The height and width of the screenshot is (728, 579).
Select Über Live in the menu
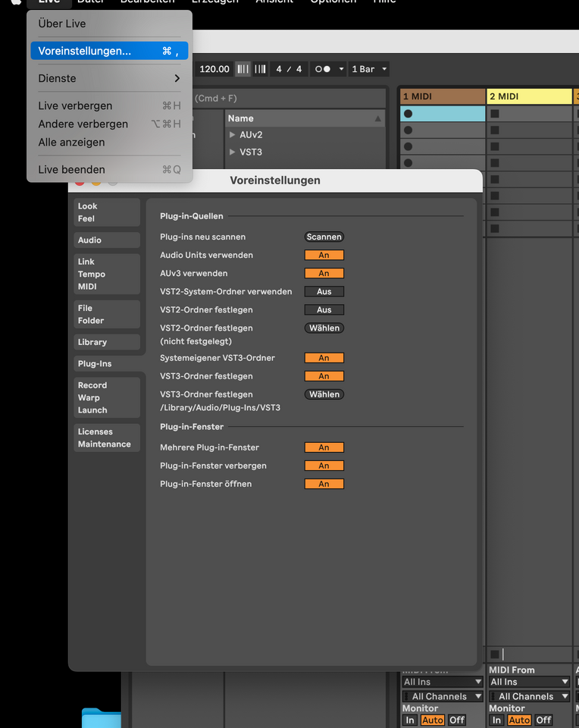pos(109,24)
